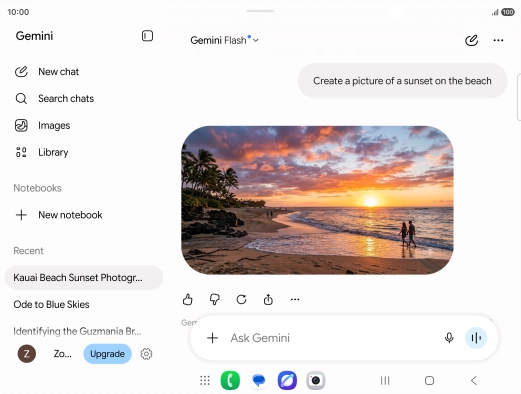
Task: Open the Library section
Action: (42, 152)
